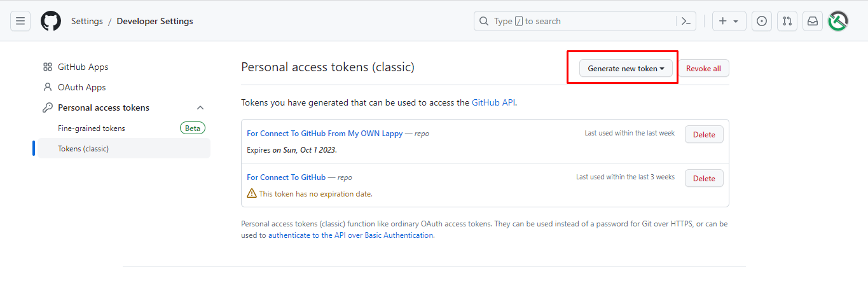Focus the Type / to search field
This screenshot has height=283, width=868.
coord(586,21)
